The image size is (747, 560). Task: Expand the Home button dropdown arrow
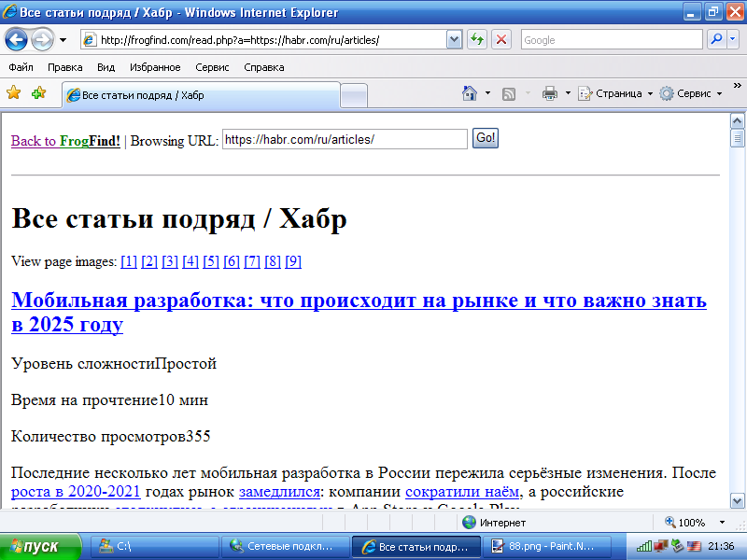coord(487,93)
